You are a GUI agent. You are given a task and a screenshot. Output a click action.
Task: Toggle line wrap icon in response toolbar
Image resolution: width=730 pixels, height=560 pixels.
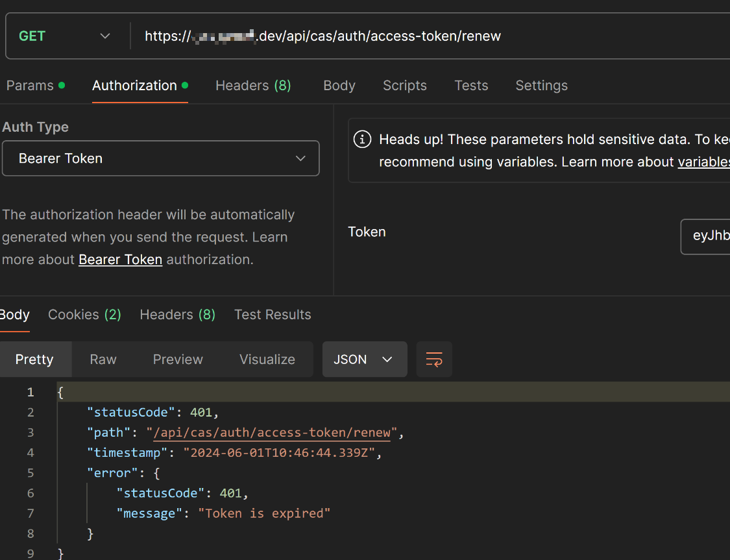point(434,359)
